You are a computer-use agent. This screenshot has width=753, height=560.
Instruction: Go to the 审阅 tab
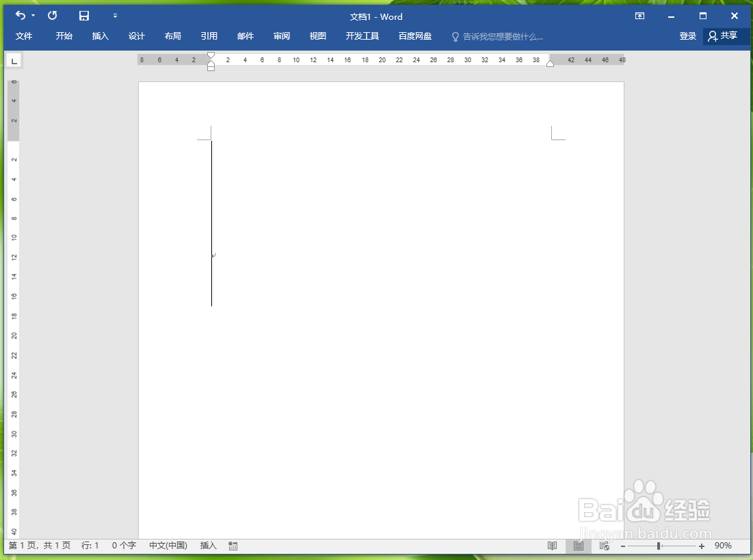coord(281,36)
